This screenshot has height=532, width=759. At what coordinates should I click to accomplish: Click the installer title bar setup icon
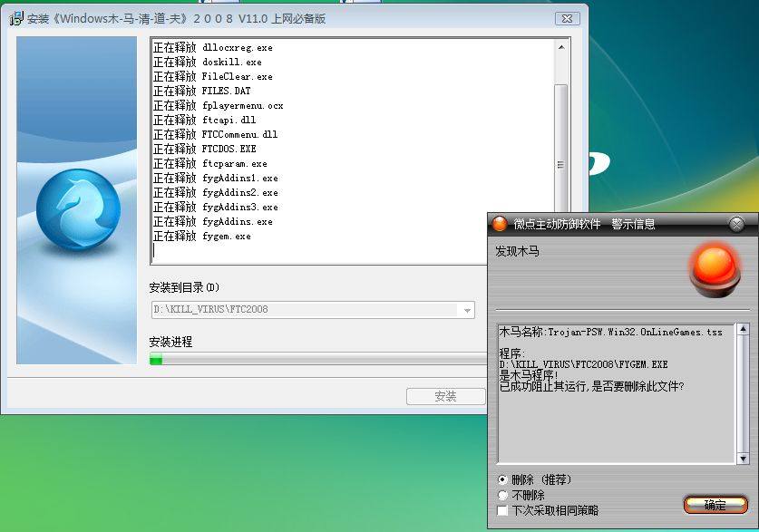click(x=16, y=18)
